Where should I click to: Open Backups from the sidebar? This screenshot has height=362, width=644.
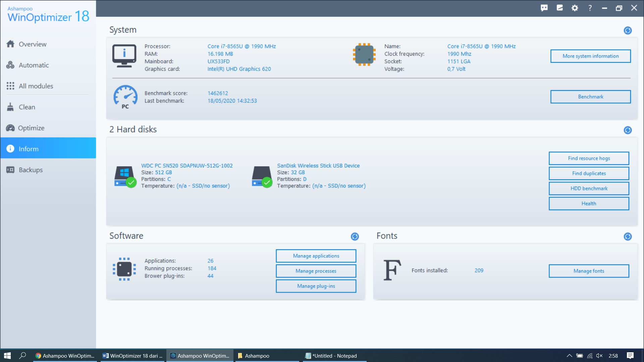(48, 170)
